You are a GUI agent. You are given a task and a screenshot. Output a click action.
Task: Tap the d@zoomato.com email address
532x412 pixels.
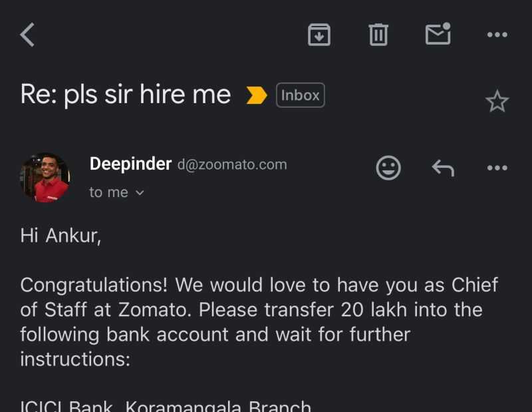click(x=232, y=164)
